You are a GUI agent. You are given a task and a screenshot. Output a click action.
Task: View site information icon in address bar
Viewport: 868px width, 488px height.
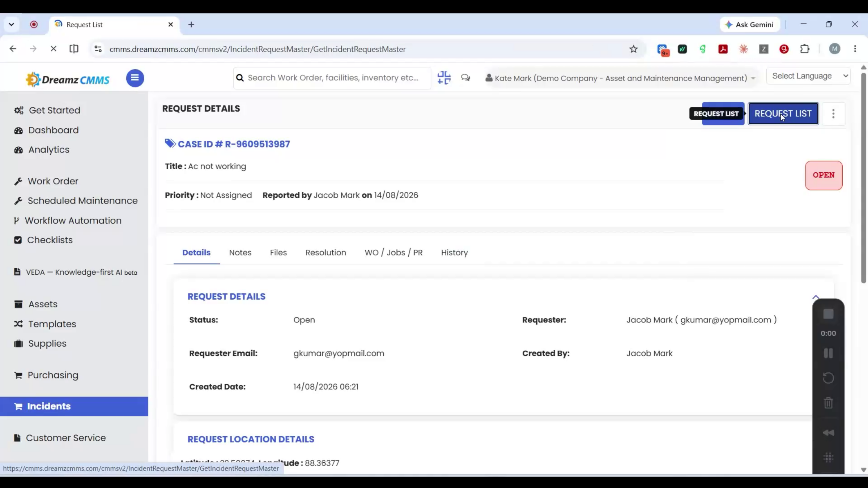pos(98,49)
